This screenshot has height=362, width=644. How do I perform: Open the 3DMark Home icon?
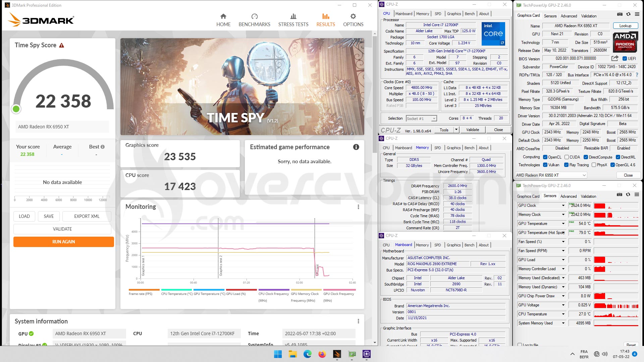(x=223, y=16)
